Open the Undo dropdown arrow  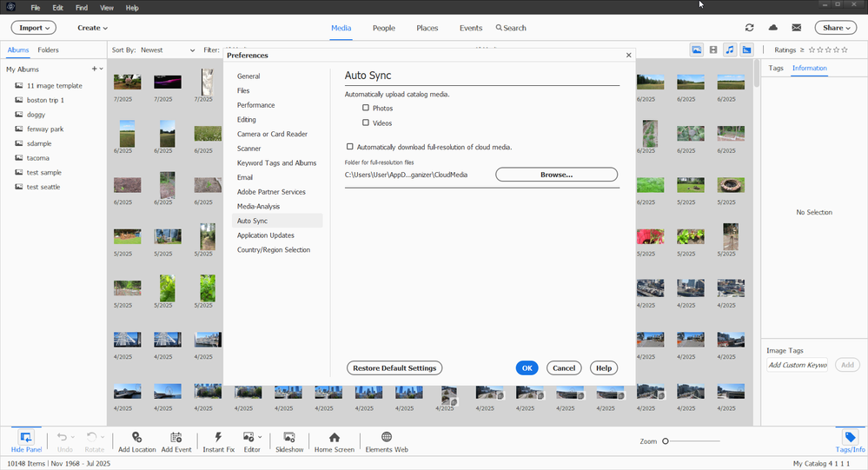click(72, 437)
